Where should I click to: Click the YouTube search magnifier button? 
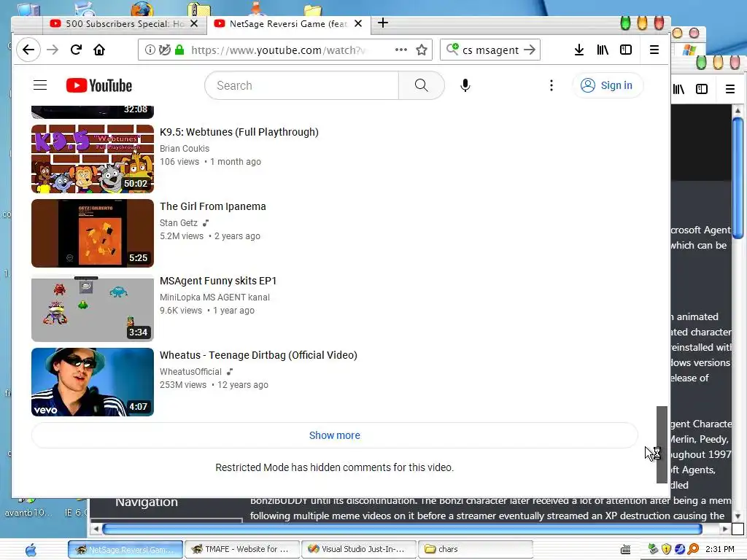click(x=421, y=85)
